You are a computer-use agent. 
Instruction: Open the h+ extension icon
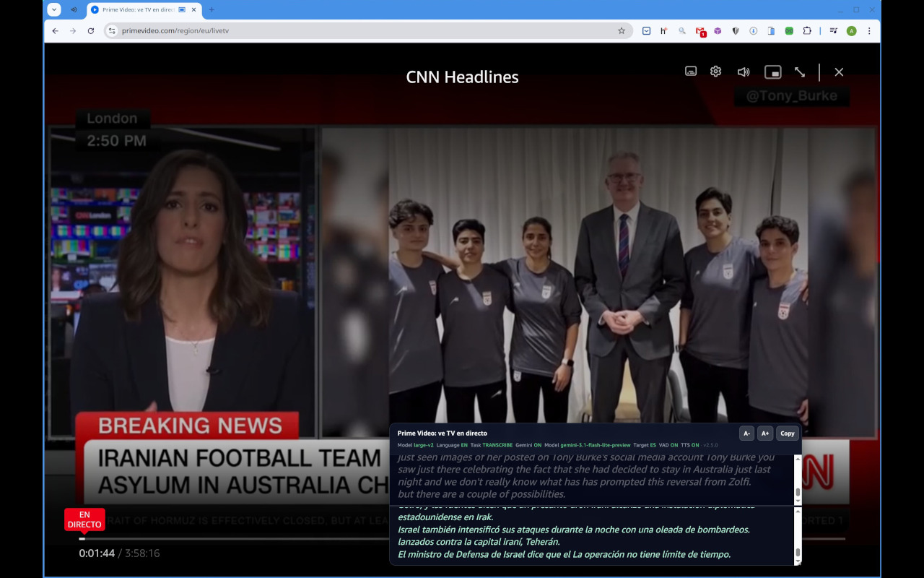point(664,31)
